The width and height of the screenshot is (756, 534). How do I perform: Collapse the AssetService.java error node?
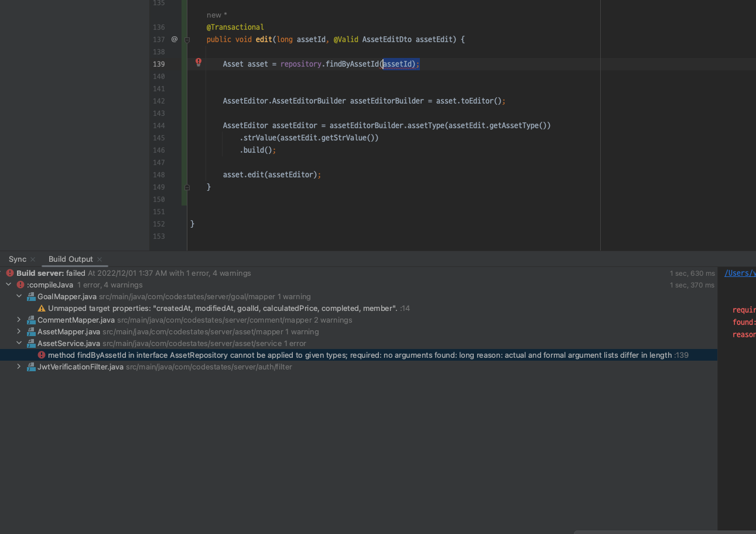click(19, 343)
